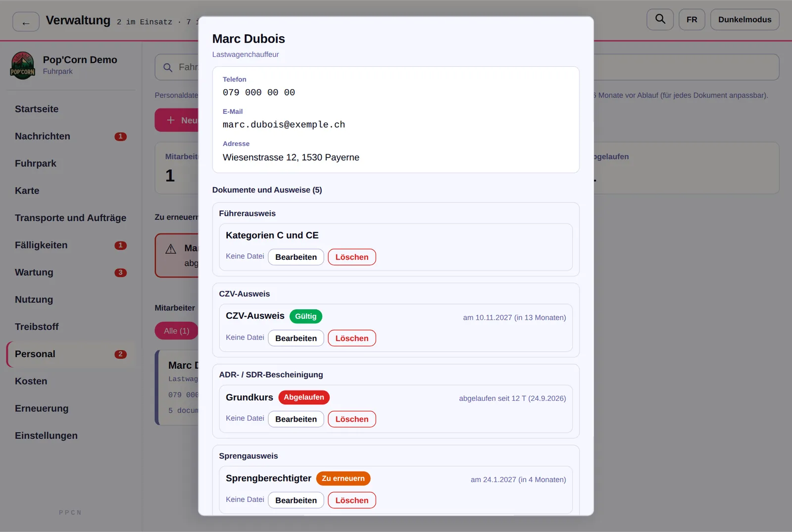Viewport: 792px width, 532px height.
Task: Open Wartung in sidebar
Action: [x=71, y=272]
